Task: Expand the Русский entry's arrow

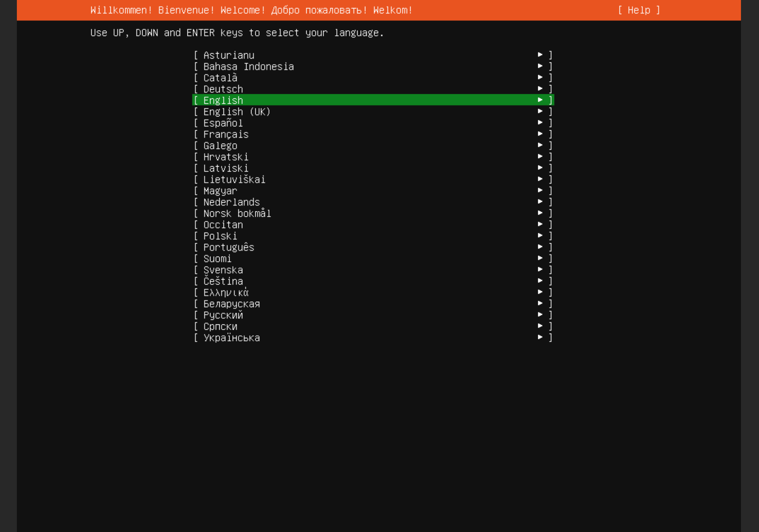Action: click(540, 314)
